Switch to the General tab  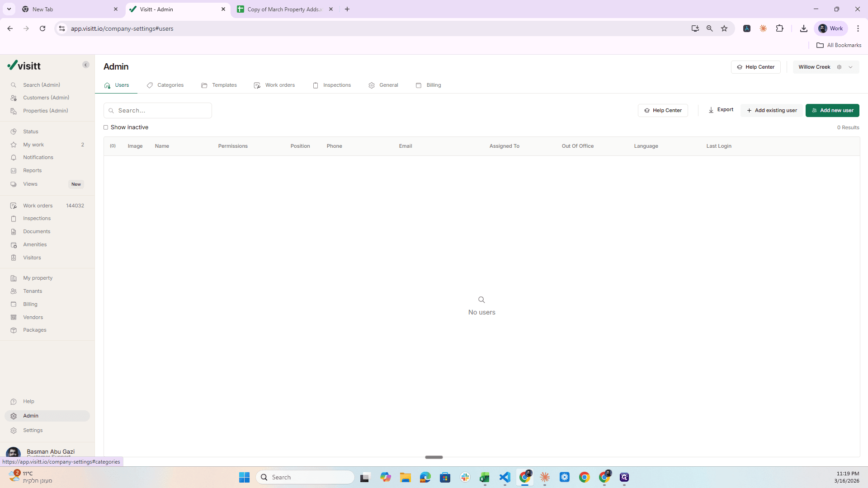[383, 85]
